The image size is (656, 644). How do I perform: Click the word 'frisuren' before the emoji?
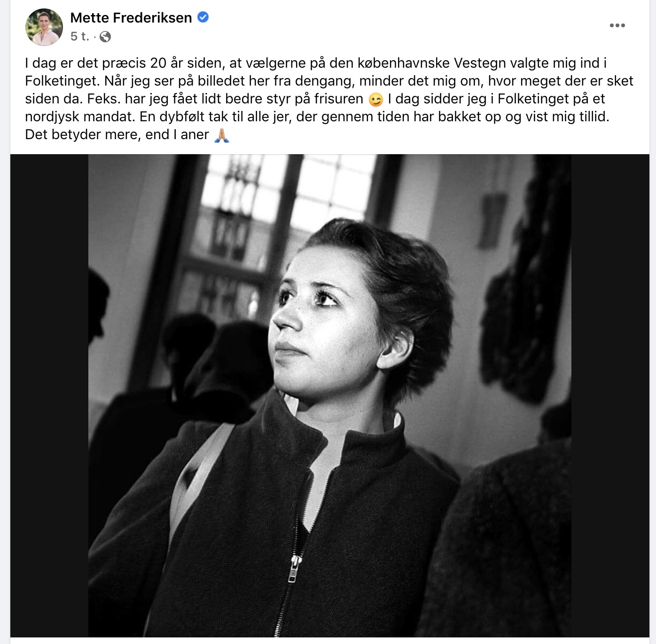click(339, 99)
